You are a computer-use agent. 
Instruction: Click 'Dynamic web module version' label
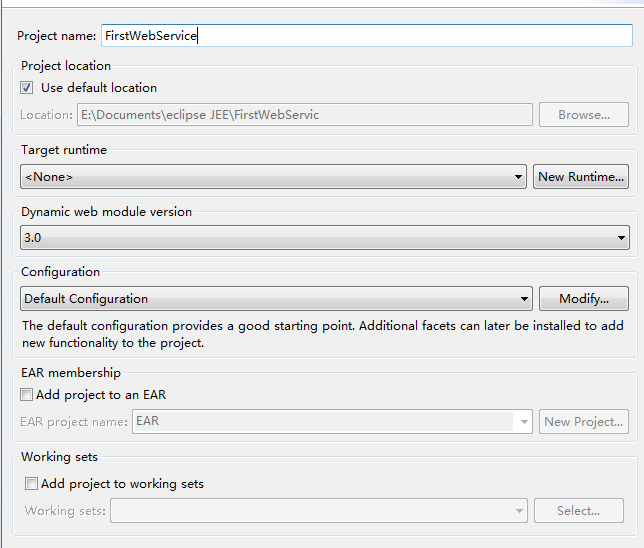point(106,212)
